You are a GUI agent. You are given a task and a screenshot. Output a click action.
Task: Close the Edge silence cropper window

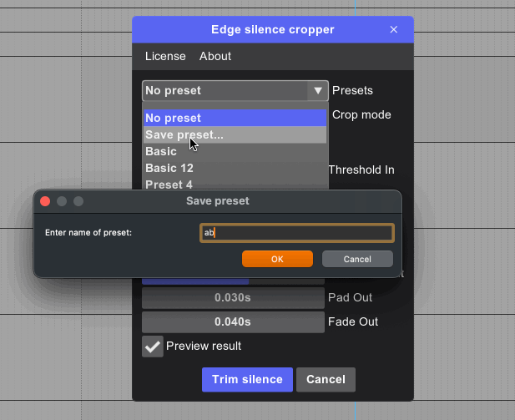tap(394, 29)
